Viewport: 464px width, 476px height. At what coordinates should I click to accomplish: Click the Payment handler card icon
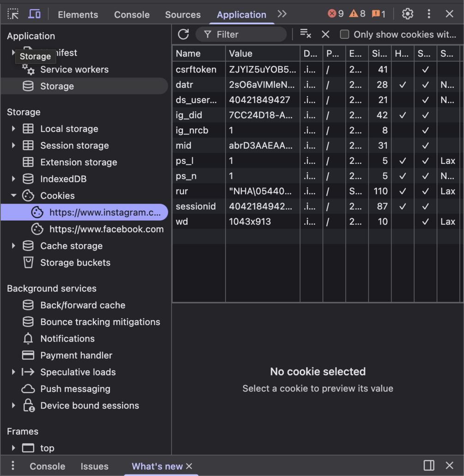click(x=28, y=355)
